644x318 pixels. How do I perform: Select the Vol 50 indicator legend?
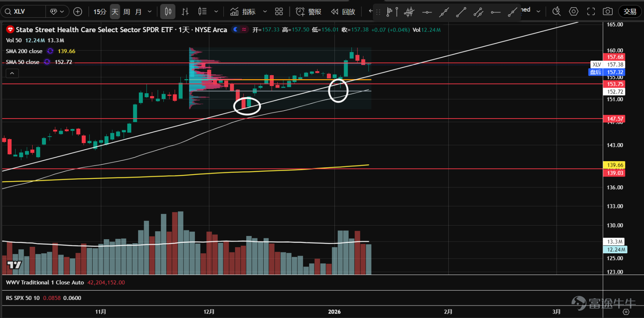click(14, 40)
